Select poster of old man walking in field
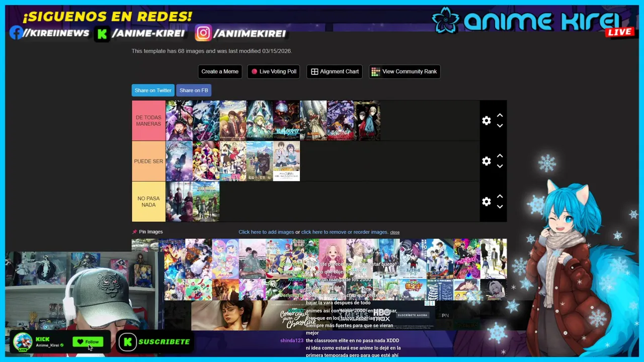 (x=260, y=161)
